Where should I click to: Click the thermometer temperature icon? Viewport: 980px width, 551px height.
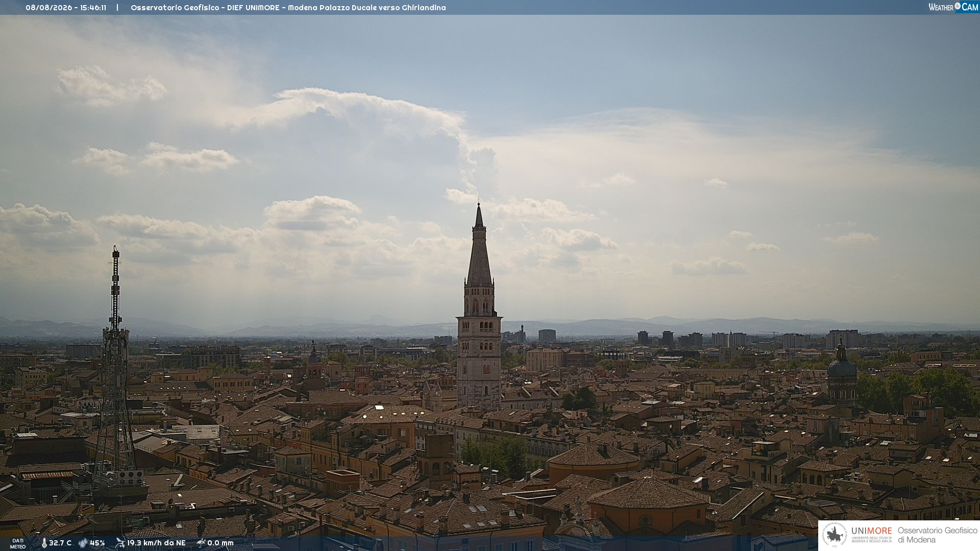[x=44, y=543]
